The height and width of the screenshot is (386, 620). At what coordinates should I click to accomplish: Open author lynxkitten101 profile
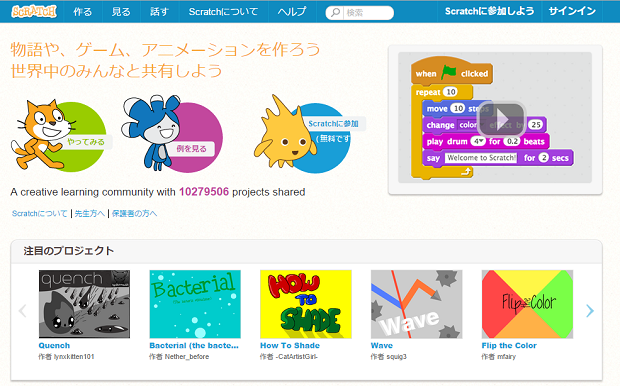click(74, 357)
